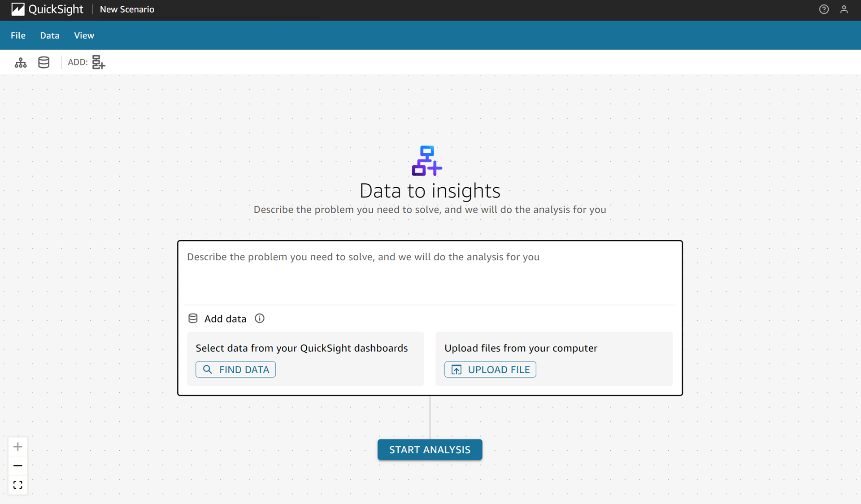Select the New Scenario title text
The height and width of the screenshot is (504, 861).
(x=127, y=9)
